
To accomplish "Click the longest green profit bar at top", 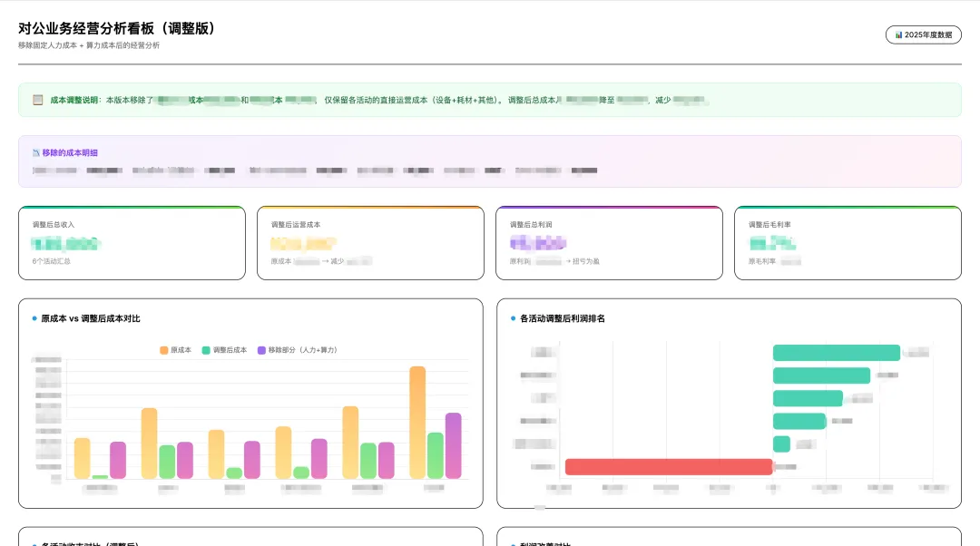I will (837, 353).
